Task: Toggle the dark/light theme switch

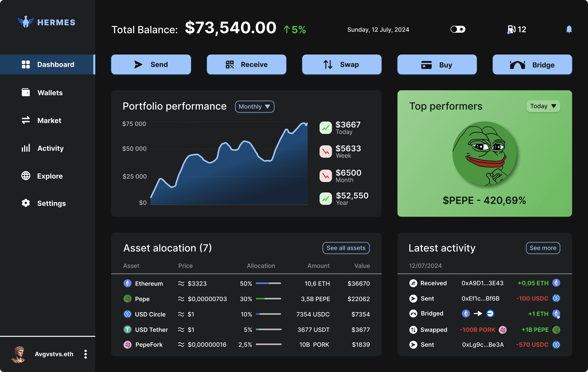Action: click(x=458, y=29)
